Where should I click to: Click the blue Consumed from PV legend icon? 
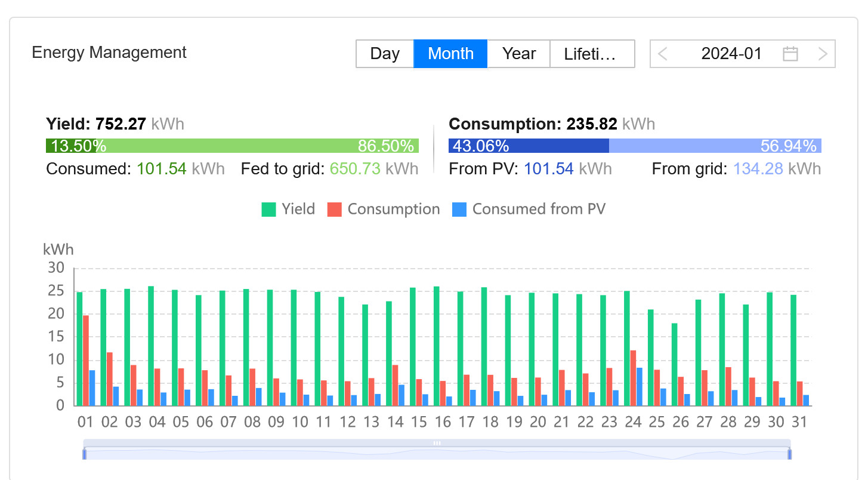459,210
